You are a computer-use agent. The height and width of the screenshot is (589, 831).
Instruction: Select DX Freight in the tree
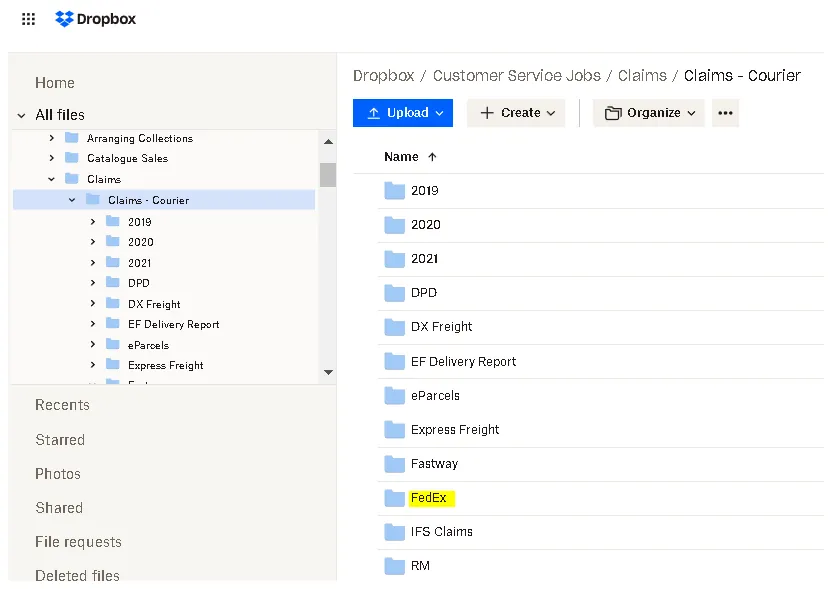154,304
